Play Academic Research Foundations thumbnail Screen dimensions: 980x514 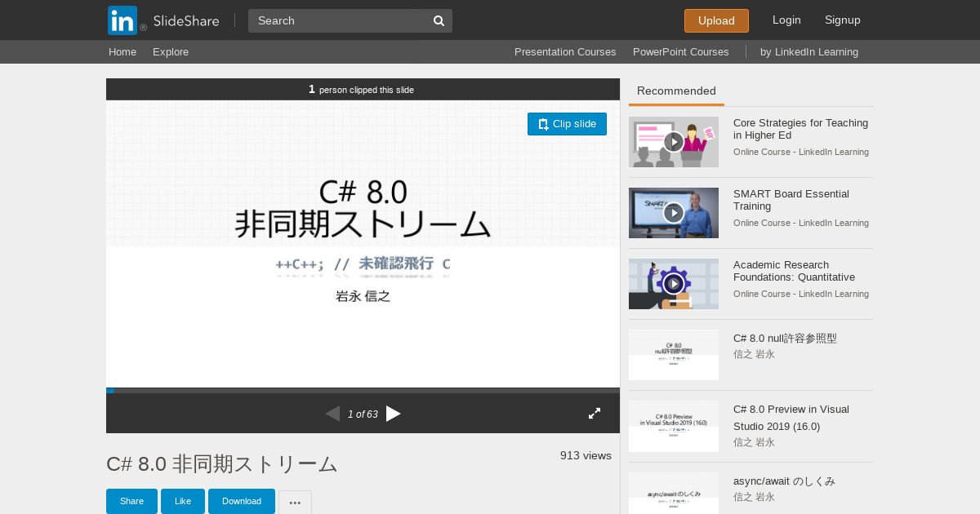(674, 284)
